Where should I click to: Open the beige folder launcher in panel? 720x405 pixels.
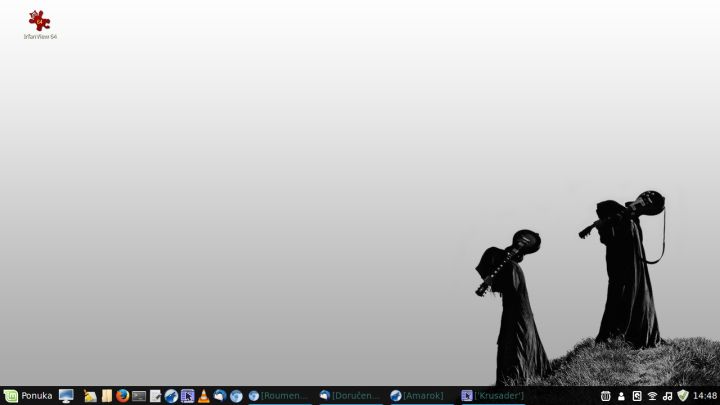point(107,396)
